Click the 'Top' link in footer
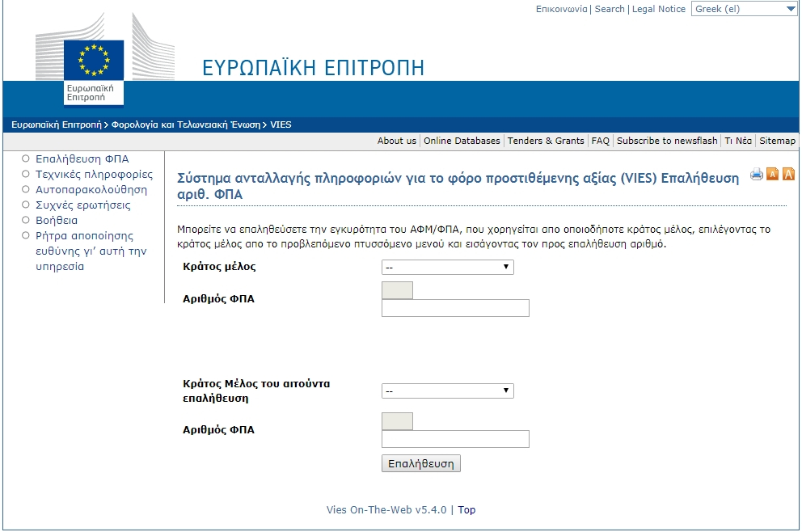The height and width of the screenshot is (532, 802). coord(466,510)
